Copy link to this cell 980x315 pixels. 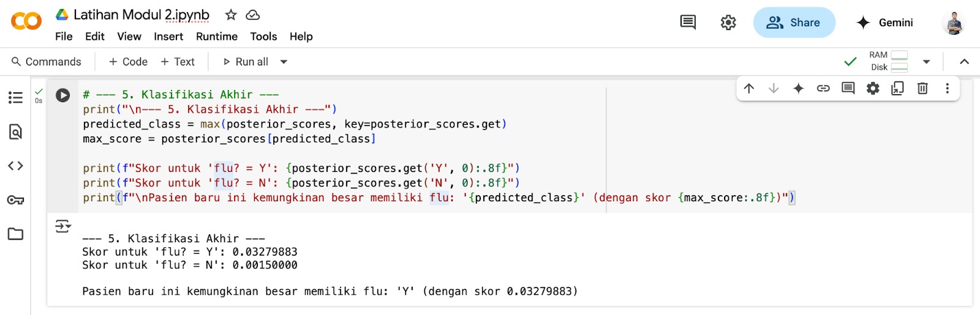point(823,89)
